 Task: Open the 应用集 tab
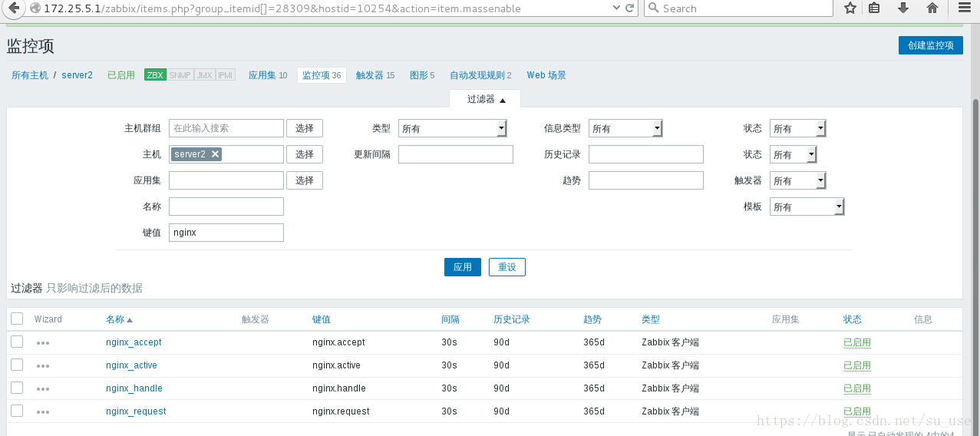point(267,75)
